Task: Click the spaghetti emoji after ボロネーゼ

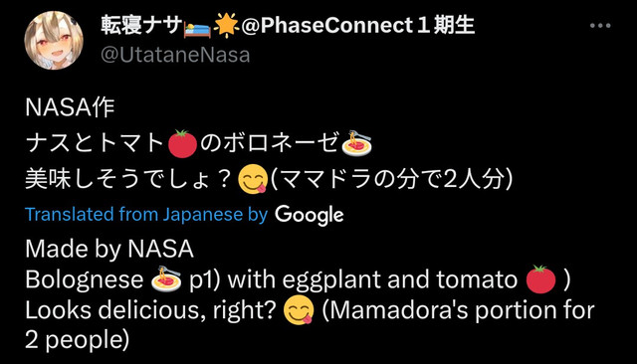Action: pos(356,143)
